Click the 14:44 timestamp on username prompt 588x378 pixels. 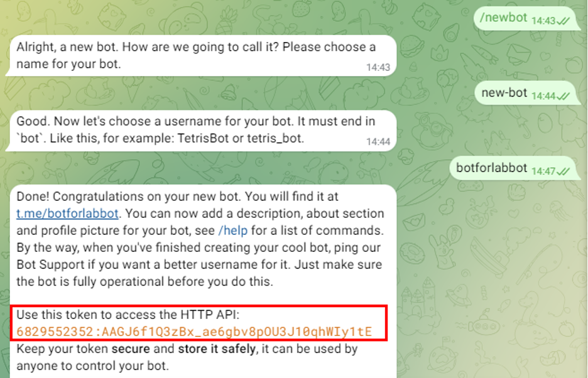click(378, 142)
